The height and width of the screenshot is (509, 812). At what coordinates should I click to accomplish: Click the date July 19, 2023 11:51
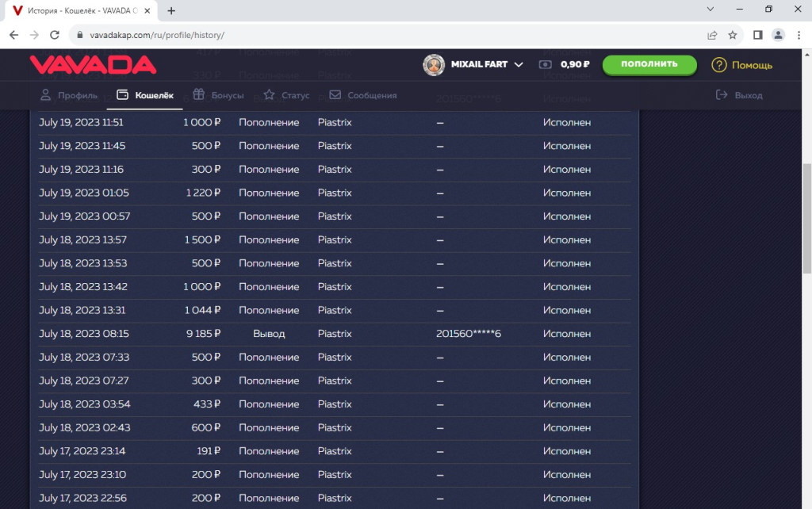point(82,123)
